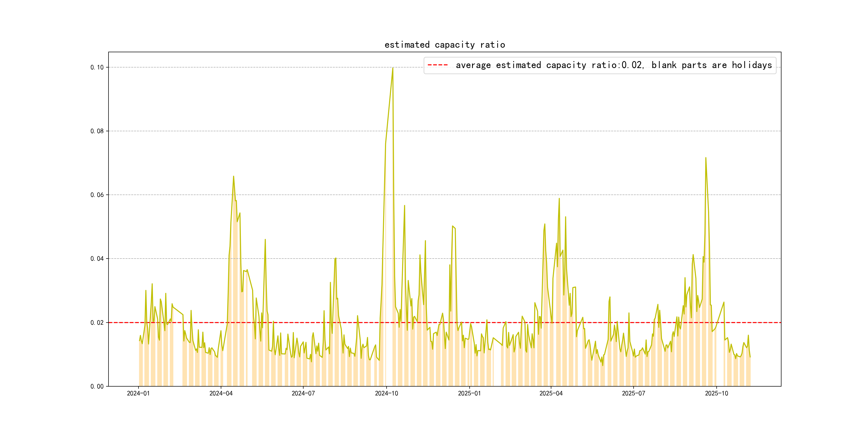Image resolution: width=868 pixels, height=434 pixels.
Task: Click the 2025-07 x-axis date label
Action: (x=634, y=394)
